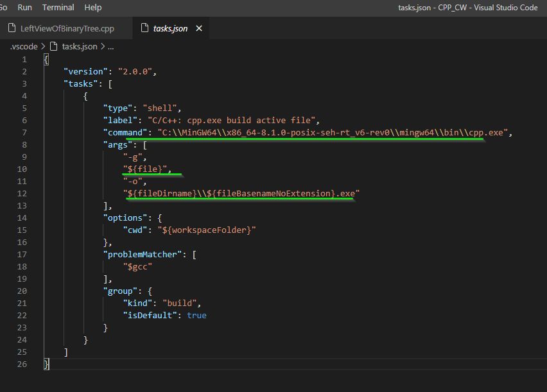Open the Run menu
The image size is (547, 392).
point(25,7)
